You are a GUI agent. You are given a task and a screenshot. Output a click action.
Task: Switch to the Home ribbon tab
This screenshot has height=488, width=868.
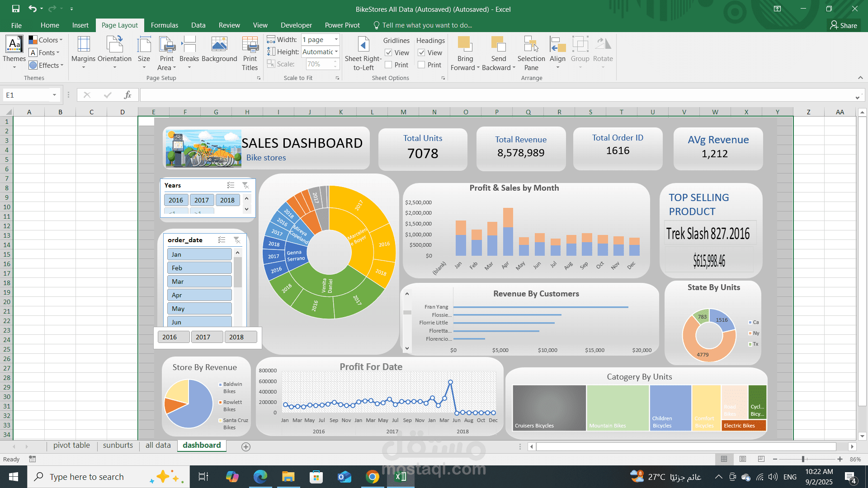point(50,25)
